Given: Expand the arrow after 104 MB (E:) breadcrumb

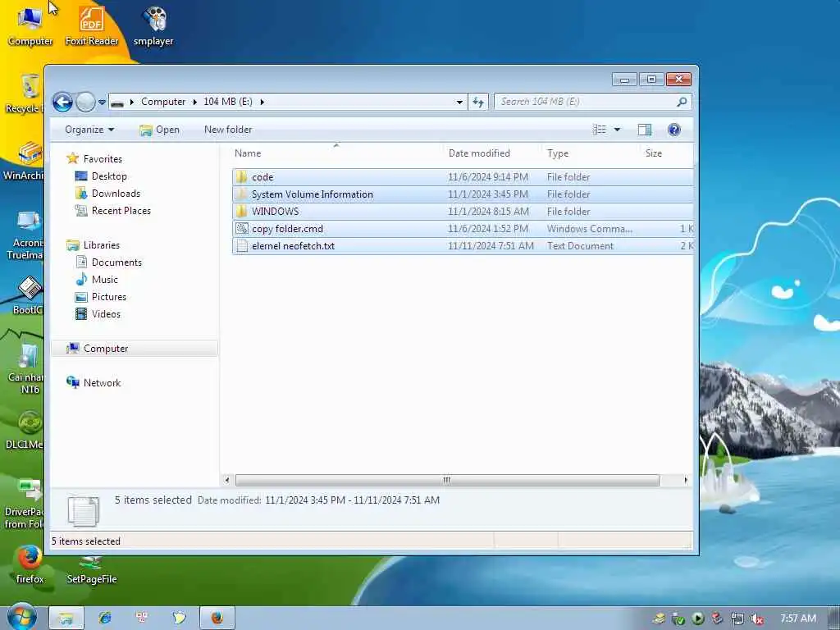Looking at the screenshot, I should coord(262,102).
